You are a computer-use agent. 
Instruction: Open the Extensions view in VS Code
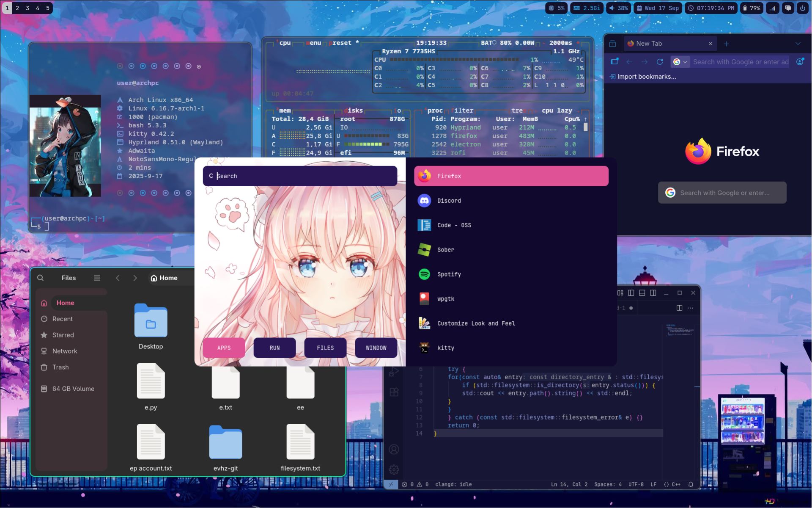coord(394,392)
